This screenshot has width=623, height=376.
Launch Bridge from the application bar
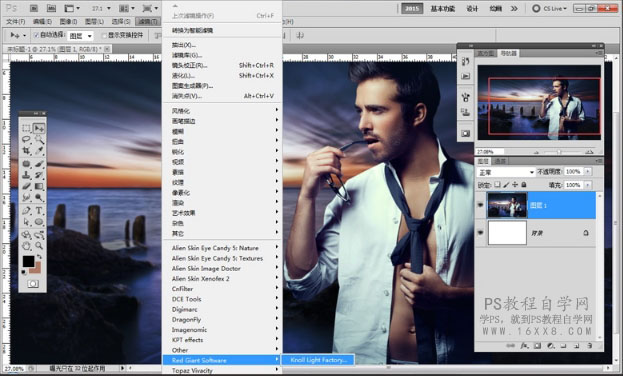coord(33,8)
